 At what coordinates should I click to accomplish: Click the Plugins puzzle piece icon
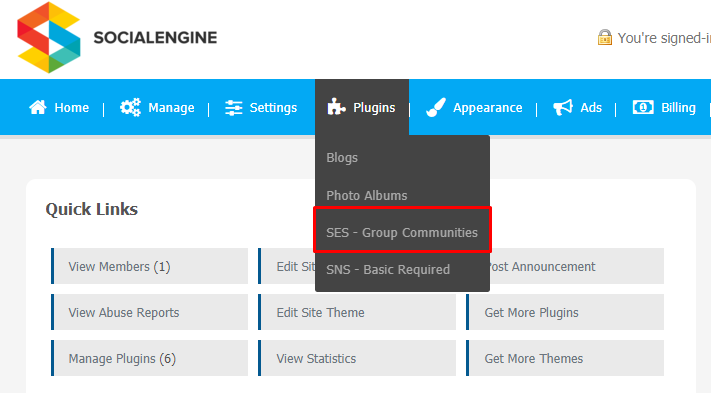pyautogui.click(x=336, y=107)
